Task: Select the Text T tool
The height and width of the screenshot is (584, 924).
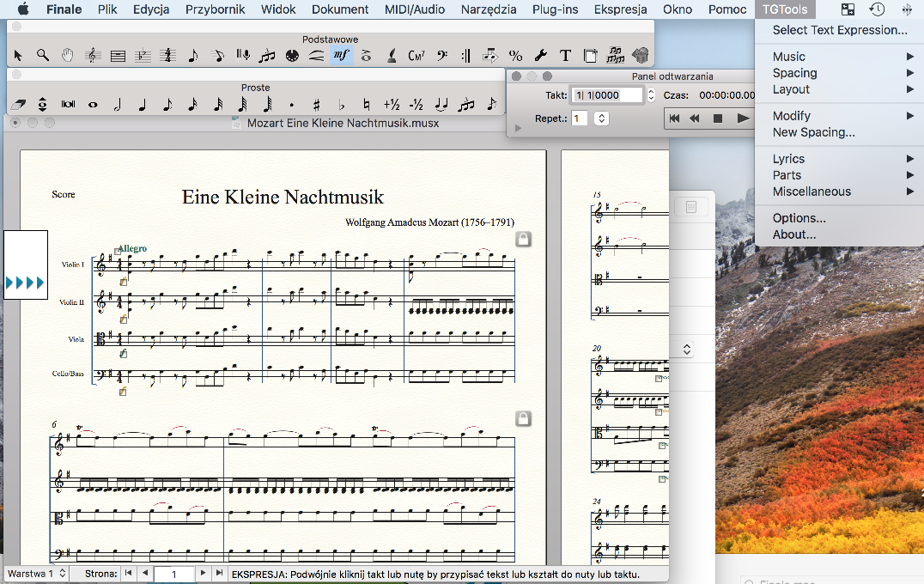Action: (565, 56)
